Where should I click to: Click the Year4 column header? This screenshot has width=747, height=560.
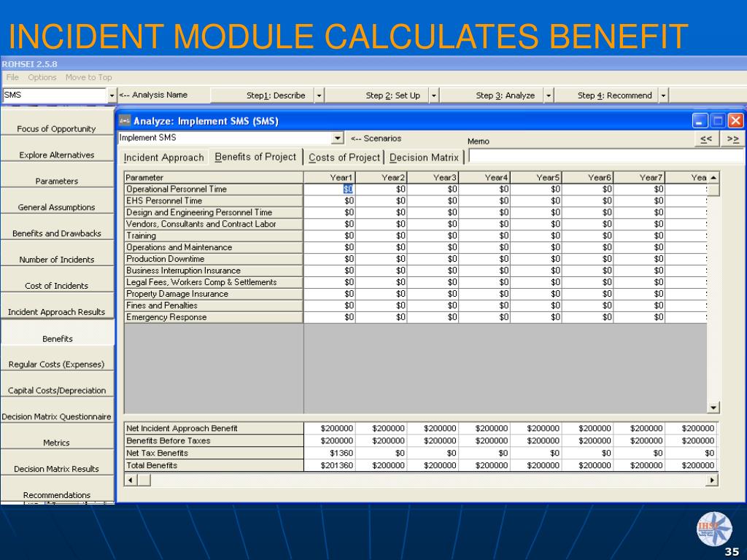484,178
